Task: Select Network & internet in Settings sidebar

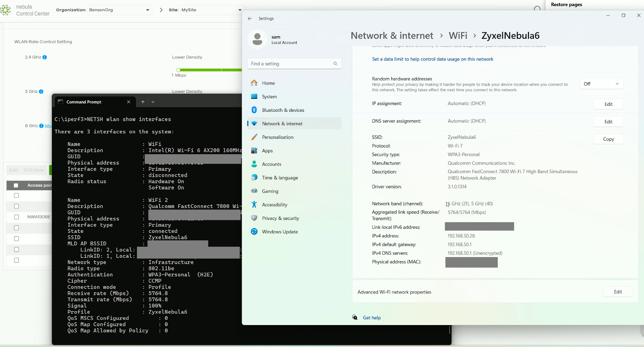Action: 294,124
